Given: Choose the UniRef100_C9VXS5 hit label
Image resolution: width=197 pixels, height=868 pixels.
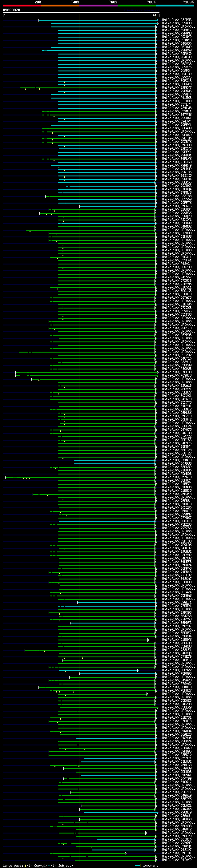Looking at the screenshot, I should [x=177, y=78].
